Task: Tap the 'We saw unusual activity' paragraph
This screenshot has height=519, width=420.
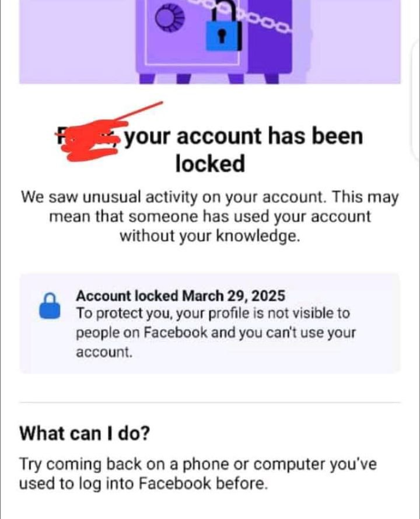Action: pos(210,217)
